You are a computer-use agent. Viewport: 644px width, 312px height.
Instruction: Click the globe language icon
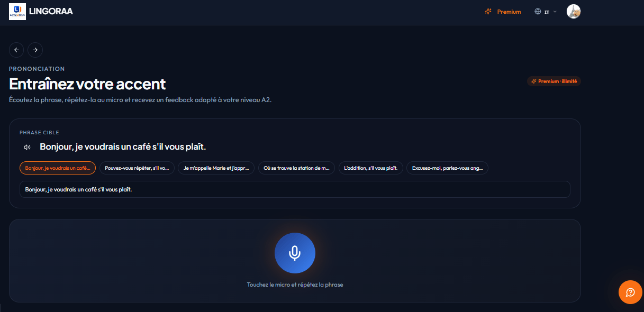point(538,12)
